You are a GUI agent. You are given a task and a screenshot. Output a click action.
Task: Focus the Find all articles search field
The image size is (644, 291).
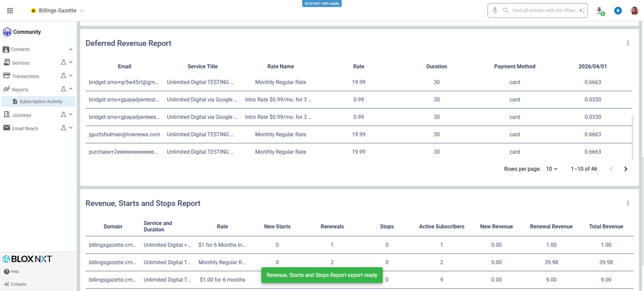pyautogui.click(x=537, y=10)
